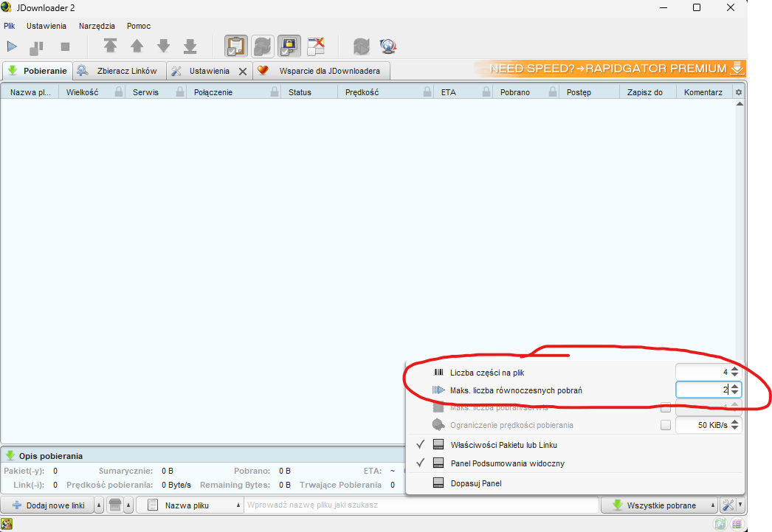The image size is (772, 532).
Task: Sort the table by the Status column
Action: pos(309,92)
